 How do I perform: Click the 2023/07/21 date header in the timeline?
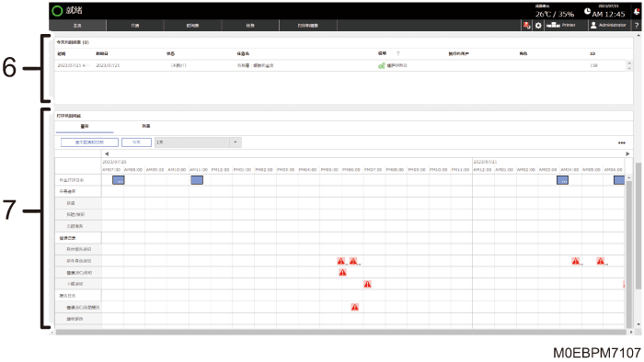[485, 162]
